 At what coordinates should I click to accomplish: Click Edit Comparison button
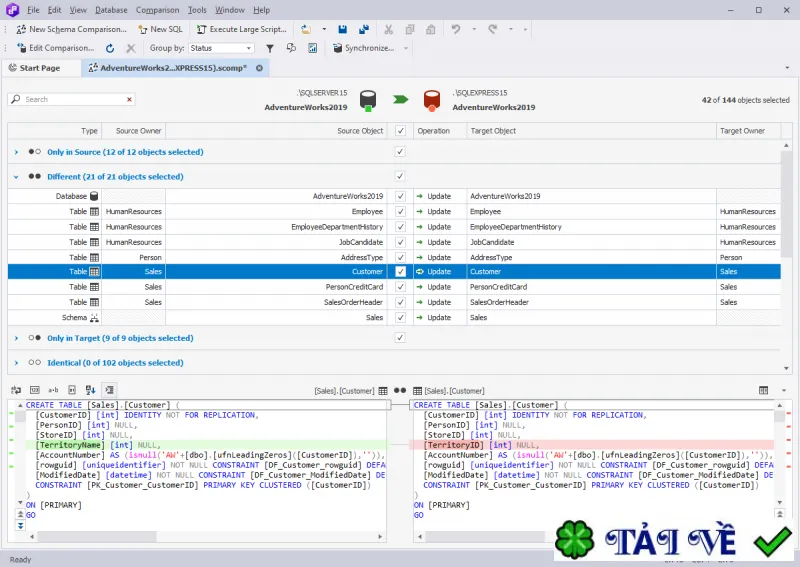click(x=56, y=48)
